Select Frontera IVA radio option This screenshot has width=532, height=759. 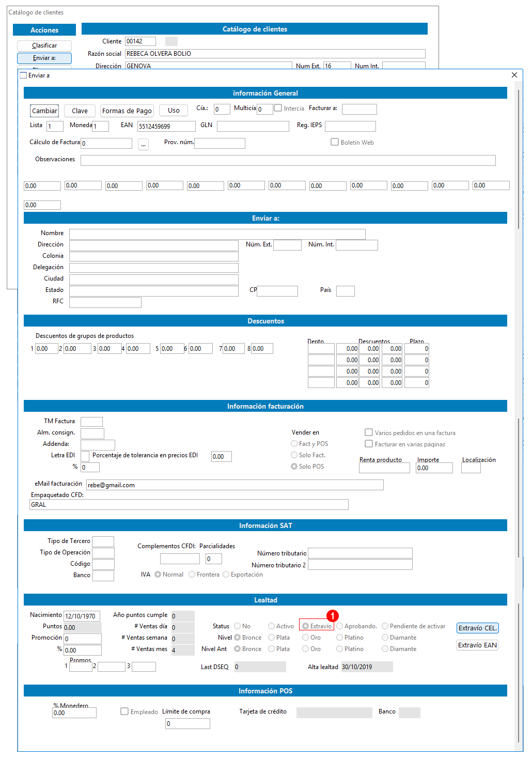pyautogui.click(x=192, y=575)
